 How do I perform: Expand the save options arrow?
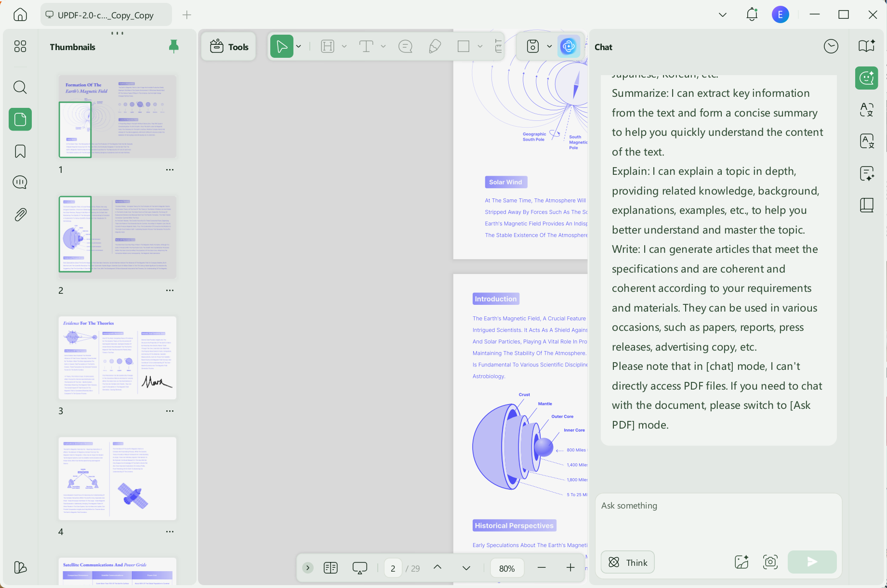click(x=549, y=46)
